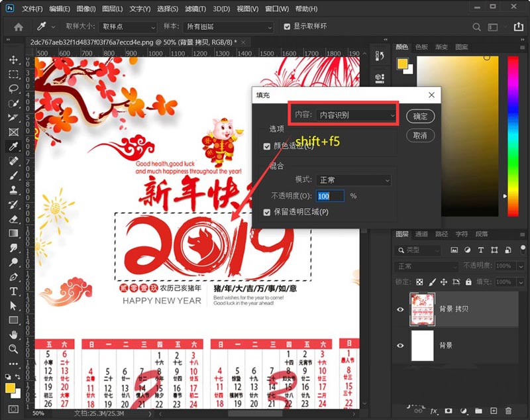530x420 pixels.
Task: Toggle lock image pixels brush icon
Action: [x=432, y=282]
